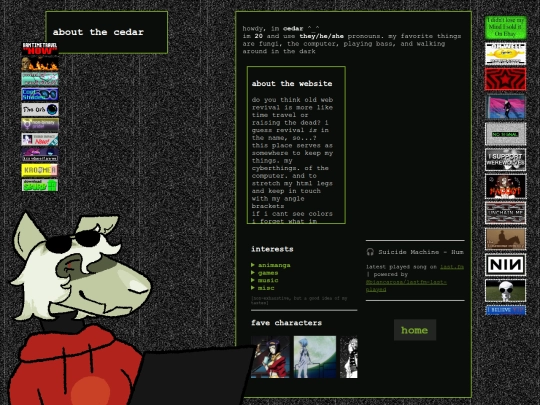Go to the home page button

(x=415, y=330)
